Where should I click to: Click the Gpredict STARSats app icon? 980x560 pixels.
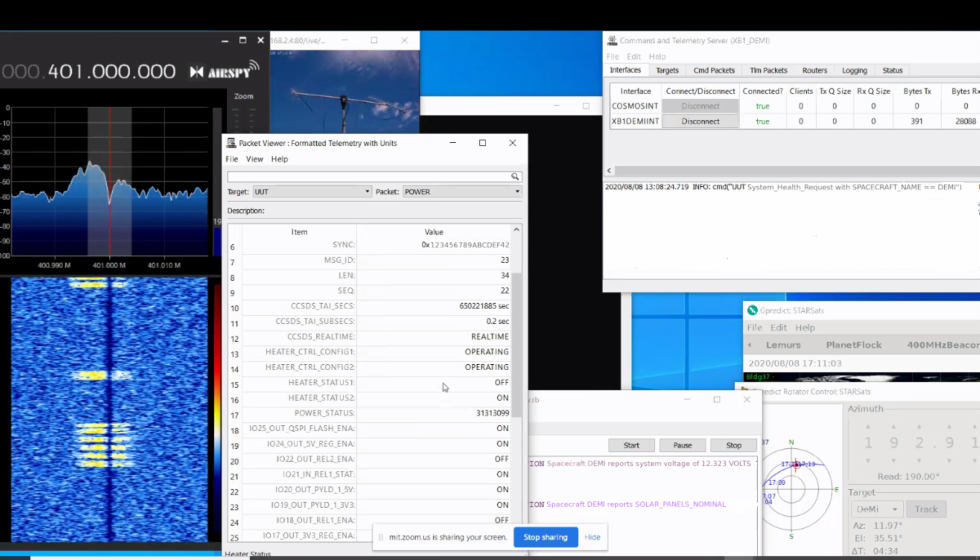pyautogui.click(x=751, y=310)
